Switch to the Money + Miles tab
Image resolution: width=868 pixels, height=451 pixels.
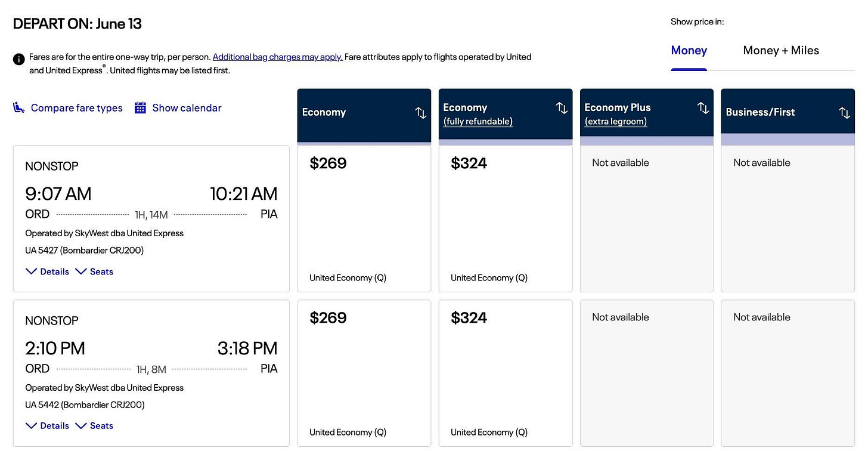(x=781, y=51)
